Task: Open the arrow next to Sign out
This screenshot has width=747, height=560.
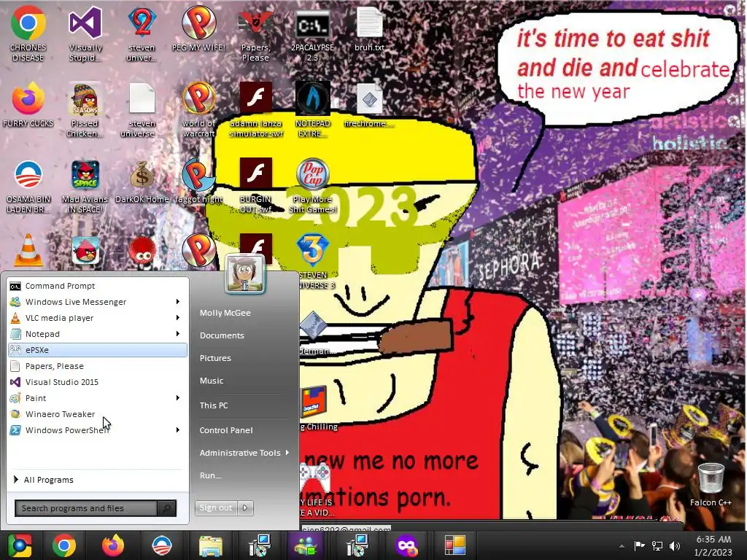Action: click(x=245, y=507)
